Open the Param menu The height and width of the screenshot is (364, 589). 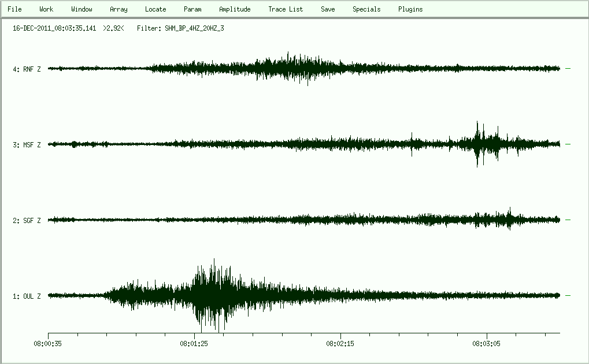(192, 9)
